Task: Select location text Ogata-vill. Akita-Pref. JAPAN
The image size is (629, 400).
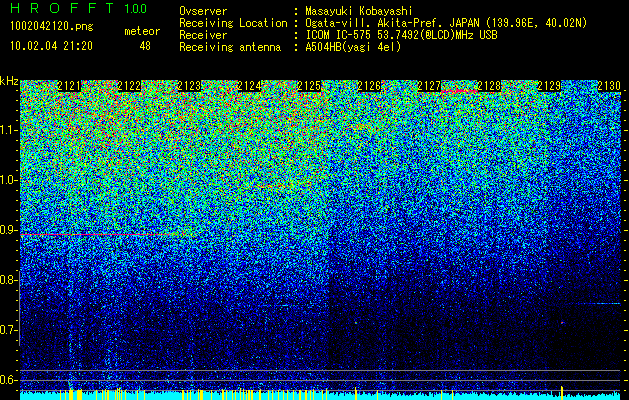Action: click(x=392, y=23)
